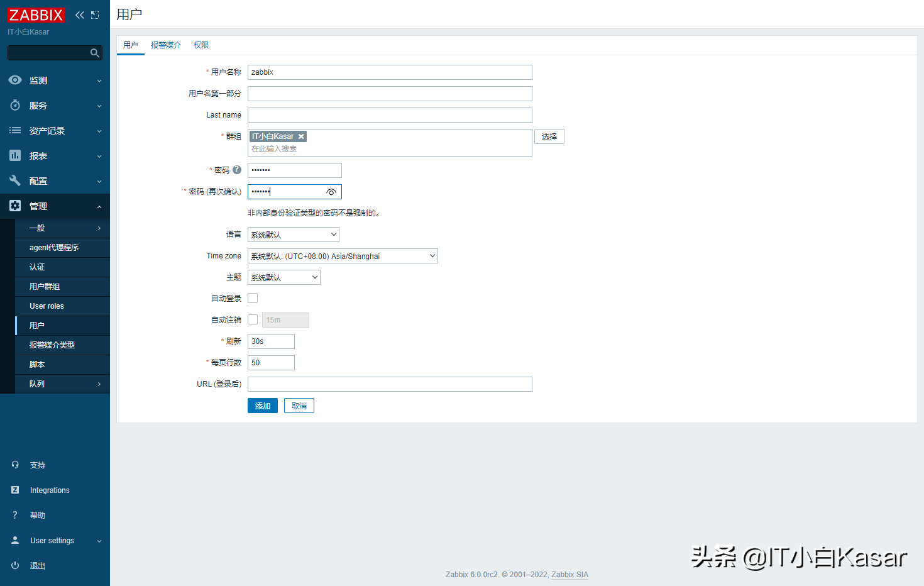Enable the 自动注销 checkbox
Screen dimensions: 924x586
[x=253, y=319]
